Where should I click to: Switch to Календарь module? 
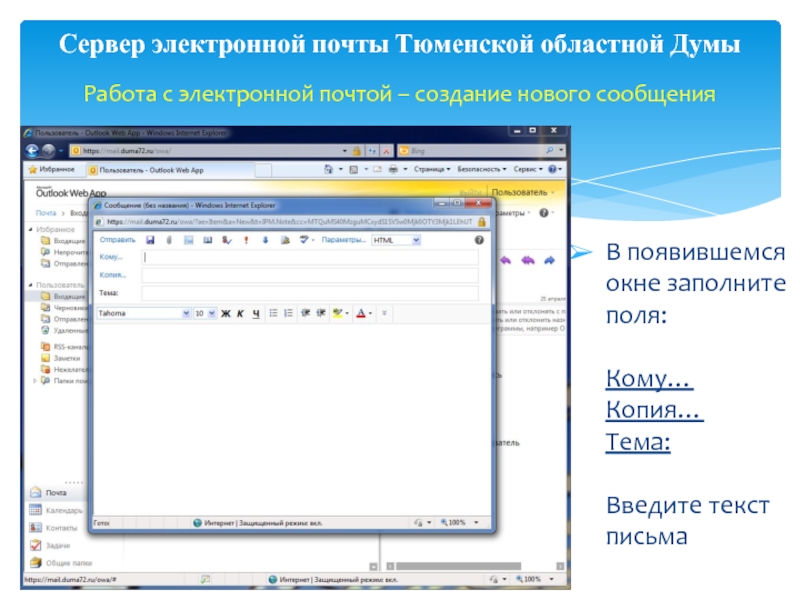click(x=56, y=510)
